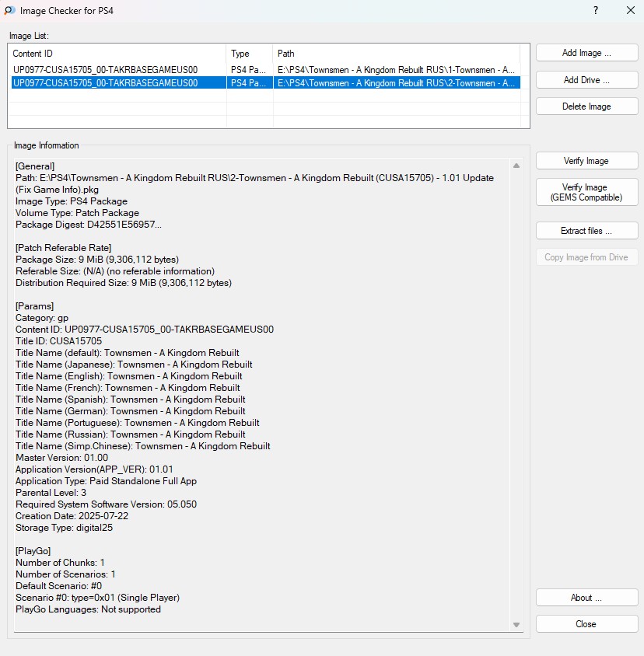Click the Scenario #0 Single Player line
Image resolution: width=644 pixels, height=656 pixels.
point(97,598)
